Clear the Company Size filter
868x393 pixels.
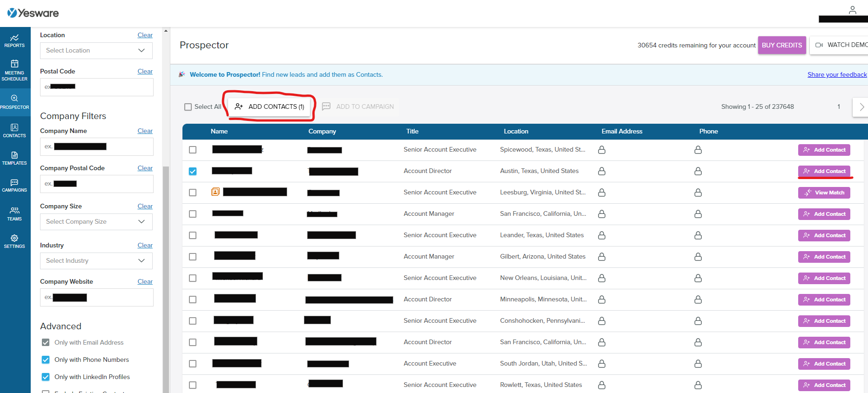(145, 206)
